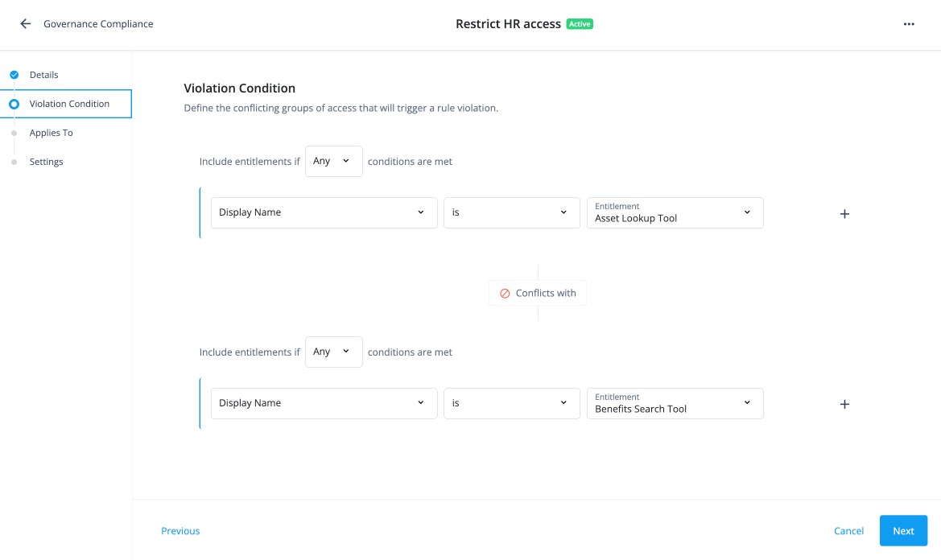Open the three-dot more options menu
The width and height of the screenshot is (941, 560).
[x=909, y=24]
